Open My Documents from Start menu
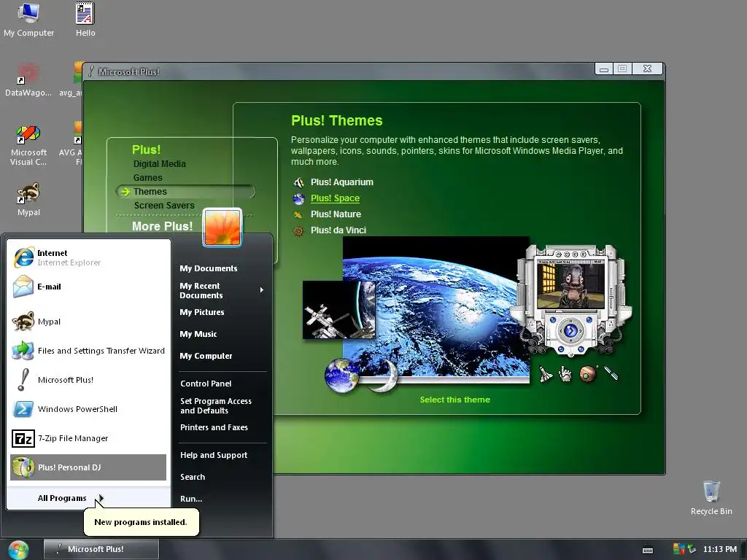 (x=208, y=268)
